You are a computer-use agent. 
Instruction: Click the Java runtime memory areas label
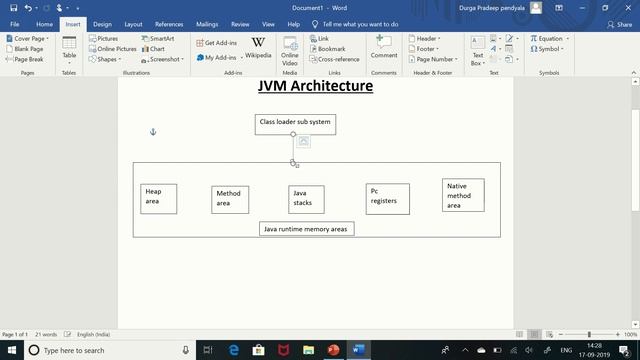tap(306, 229)
